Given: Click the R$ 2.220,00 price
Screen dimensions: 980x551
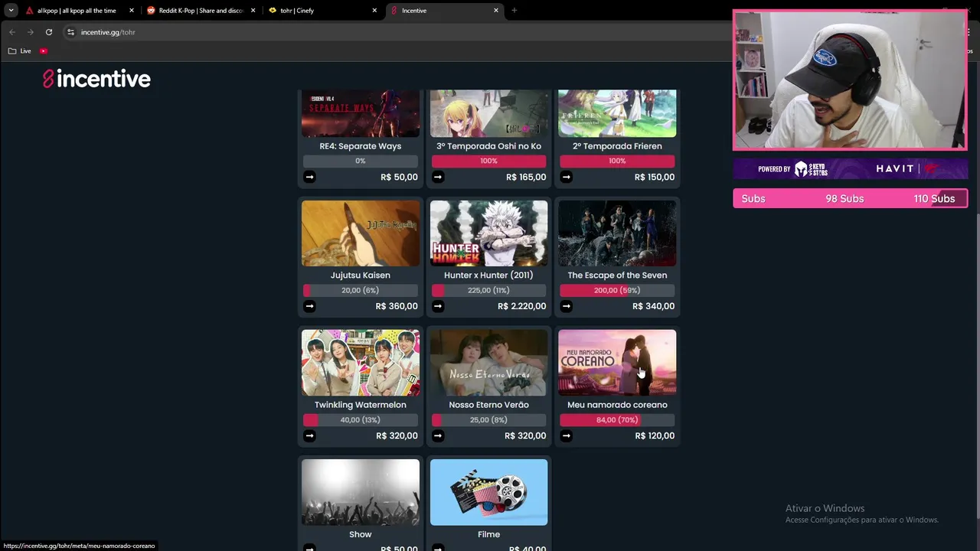Looking at the screenshot, I should tap(521, 306).
